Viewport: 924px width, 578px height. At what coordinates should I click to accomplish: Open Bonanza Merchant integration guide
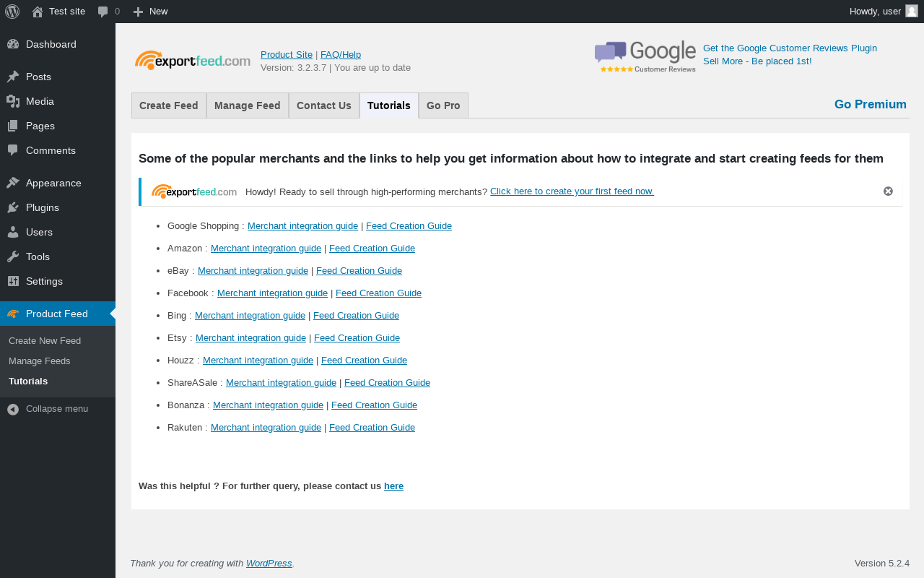point(268,405)
